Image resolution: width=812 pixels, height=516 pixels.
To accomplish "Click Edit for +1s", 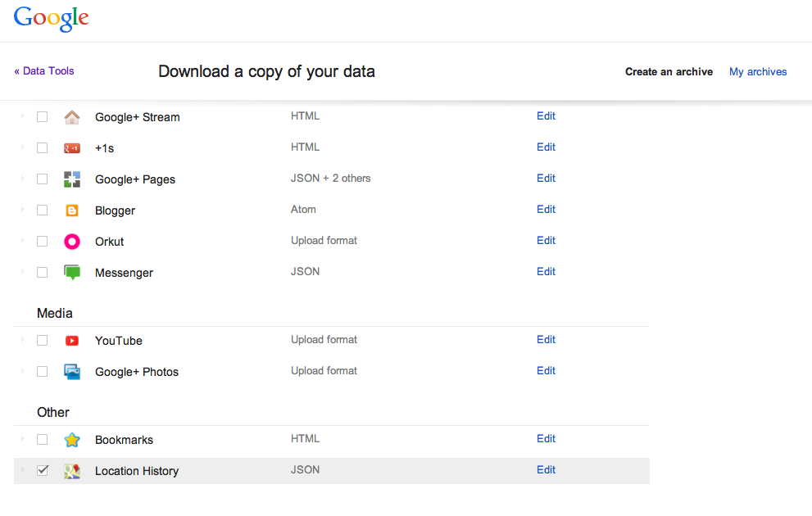I will [546, 147].
